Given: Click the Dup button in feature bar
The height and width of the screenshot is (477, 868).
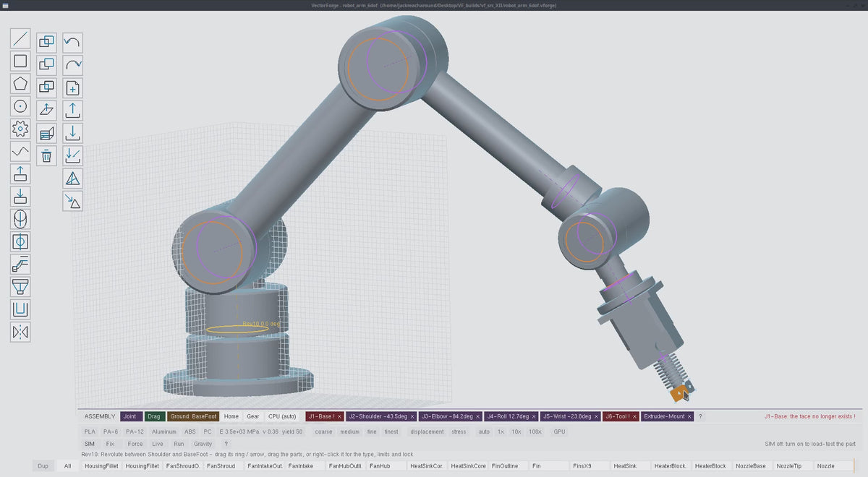Looking at the screenshot, I should pyautogui.click(x=43, y=466).
